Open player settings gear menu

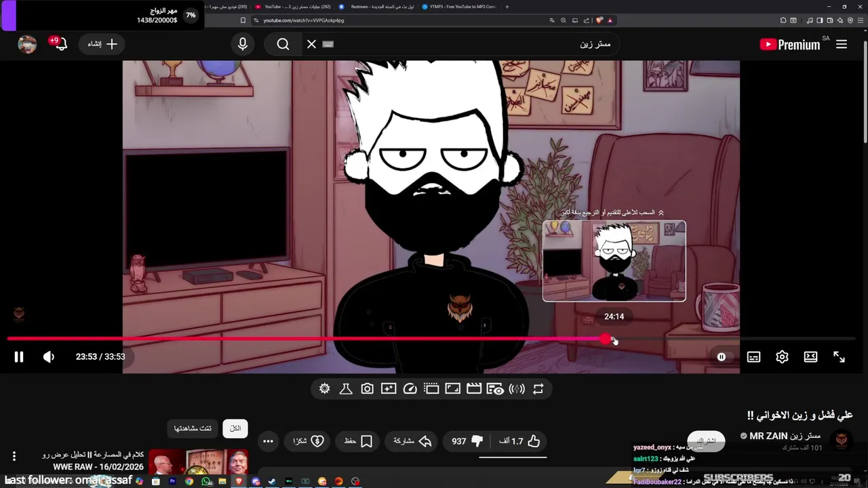[x=782, y=357]
